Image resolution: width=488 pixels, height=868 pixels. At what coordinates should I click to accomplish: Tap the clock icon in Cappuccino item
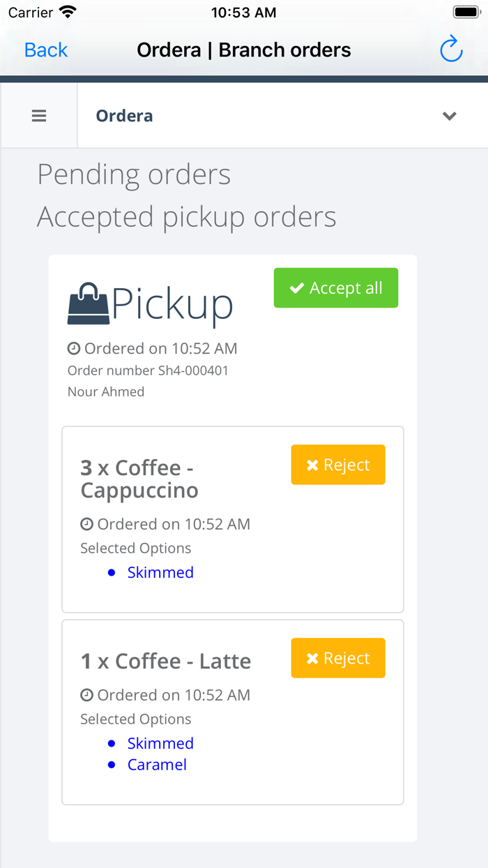86,524
